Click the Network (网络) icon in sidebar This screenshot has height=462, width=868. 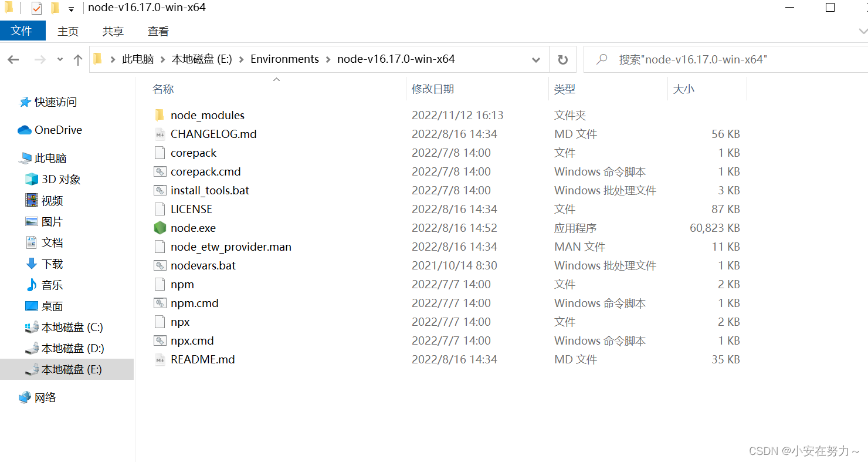[x=25, y=397]
